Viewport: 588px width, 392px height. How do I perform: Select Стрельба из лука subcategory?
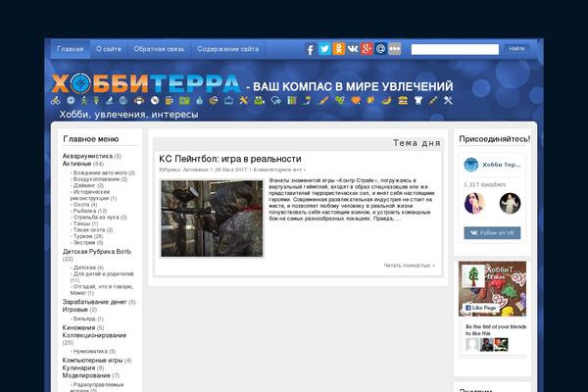(96, 218)
